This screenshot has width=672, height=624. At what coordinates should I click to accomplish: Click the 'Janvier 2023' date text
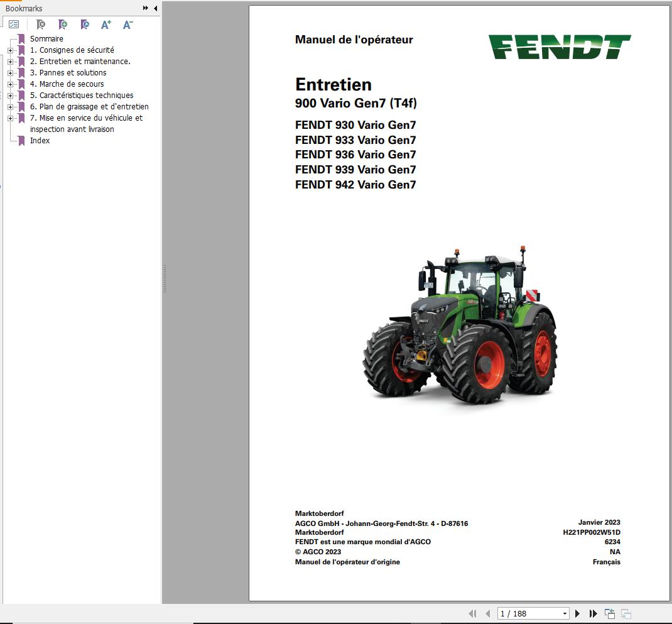click(x=599, y=522)
